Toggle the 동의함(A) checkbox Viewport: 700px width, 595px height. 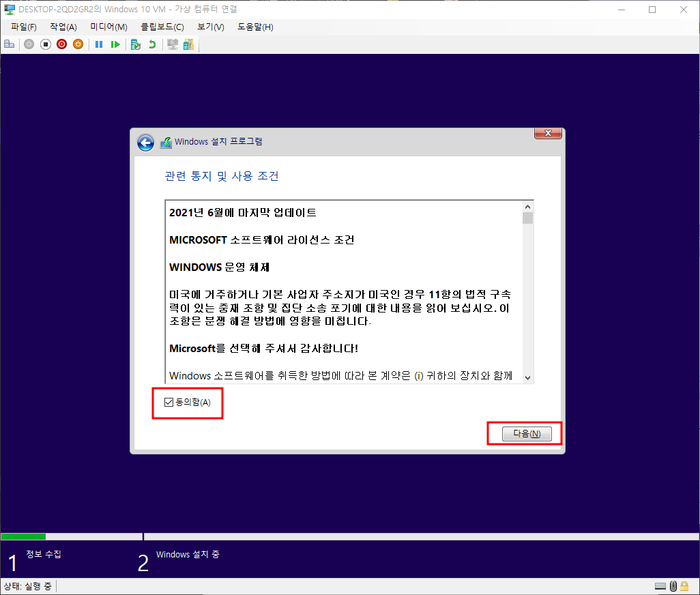point(169,402)
